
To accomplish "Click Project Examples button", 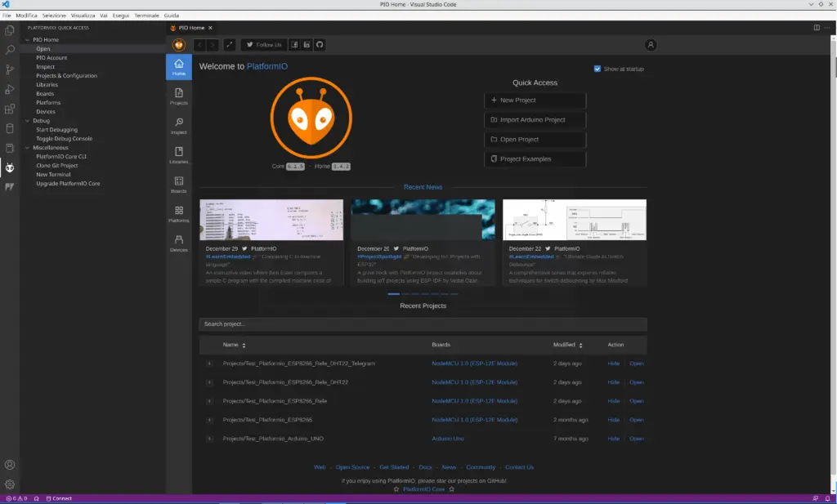I will coord(535,159).
